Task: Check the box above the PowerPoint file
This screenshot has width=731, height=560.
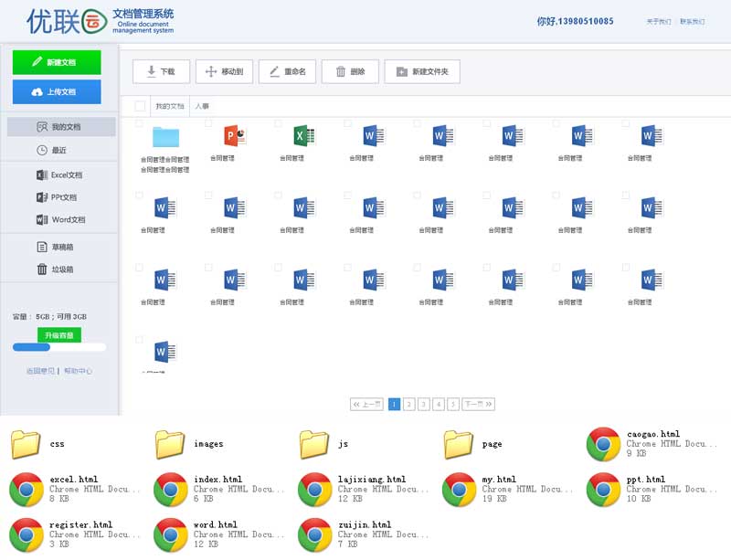Action: tap(208, 122)
